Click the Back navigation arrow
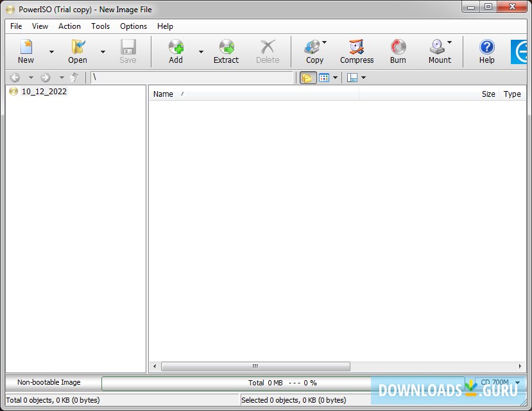This screenshot has width=532, height=411. click(15, 78)
